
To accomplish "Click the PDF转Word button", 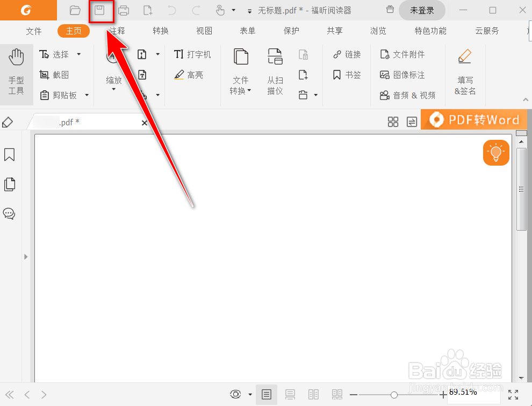I will point(473,120).
